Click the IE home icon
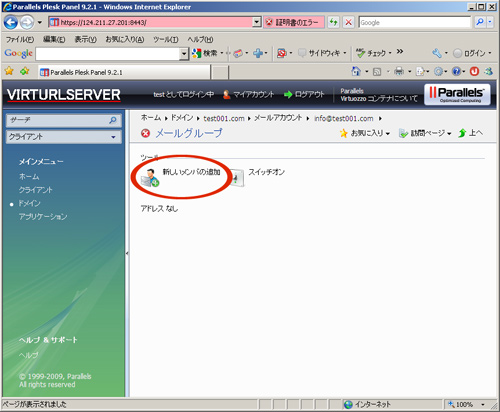Viewport: 500px width, 412px height. click(356, 71)
